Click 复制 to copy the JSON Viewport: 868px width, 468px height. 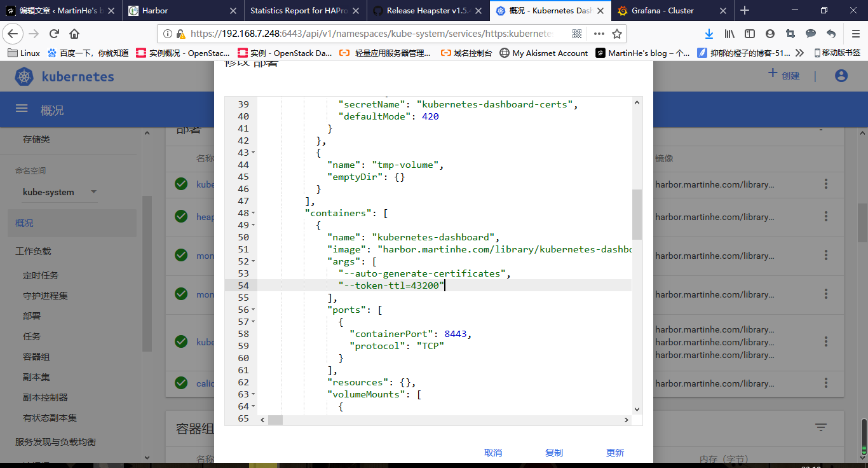coord(554,453)
